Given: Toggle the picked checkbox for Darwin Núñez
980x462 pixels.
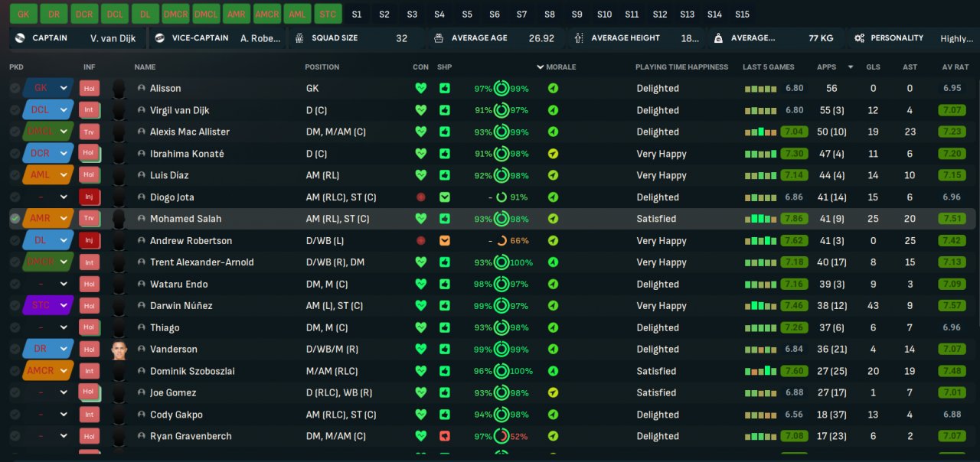Looking at the screenshot, I should click(x=15, y=306).
